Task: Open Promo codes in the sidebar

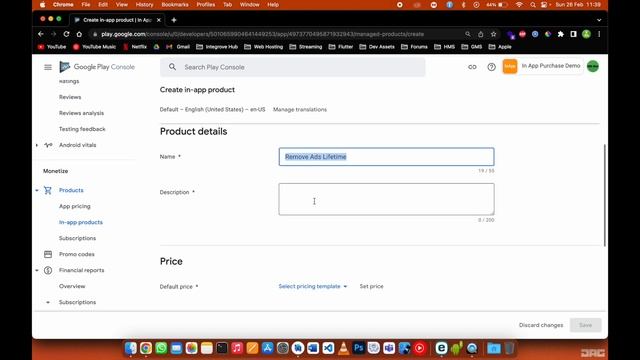Action: (77, 254)
